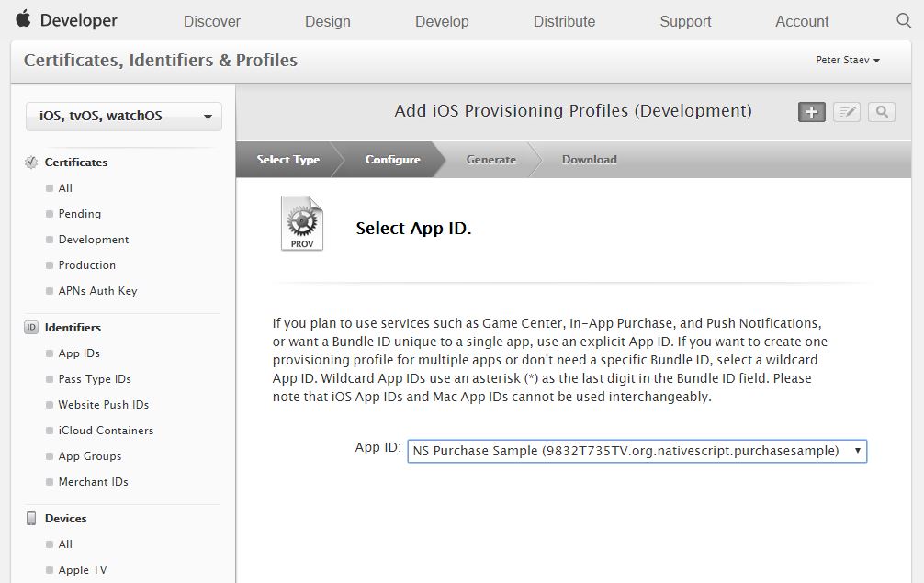Open Production certificates
Screen dimensions: 924x583
[x=87, y=265]
